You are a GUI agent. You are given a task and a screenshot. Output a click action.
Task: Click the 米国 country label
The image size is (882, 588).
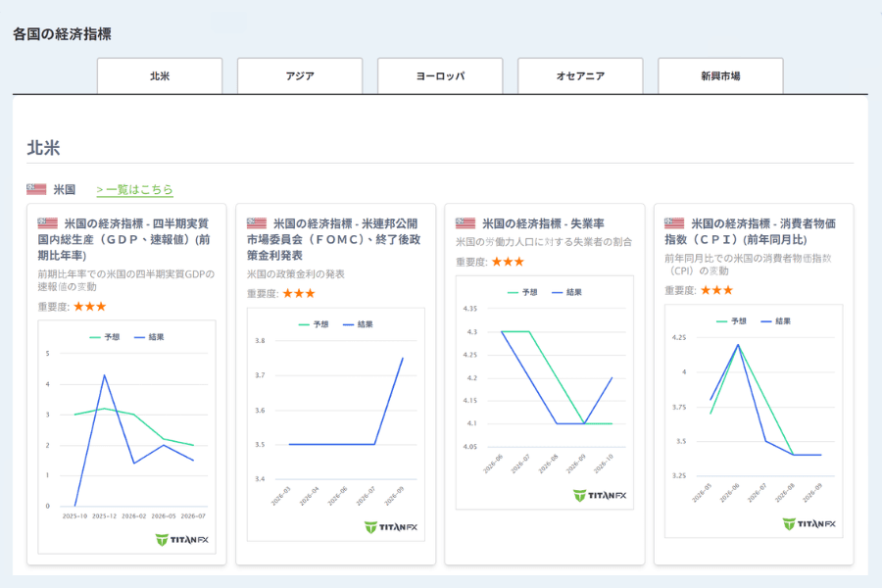(64, 189)
